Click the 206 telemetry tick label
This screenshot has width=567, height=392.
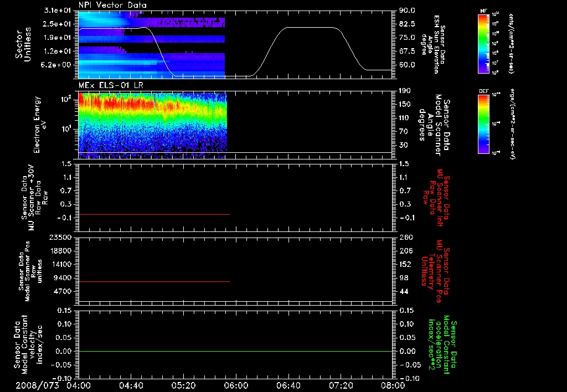pos(405,251)
